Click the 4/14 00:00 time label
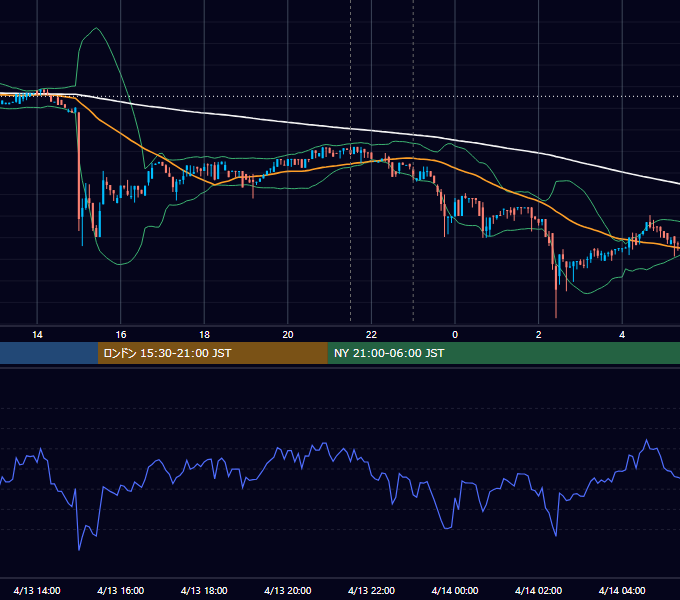 [455, 590]
